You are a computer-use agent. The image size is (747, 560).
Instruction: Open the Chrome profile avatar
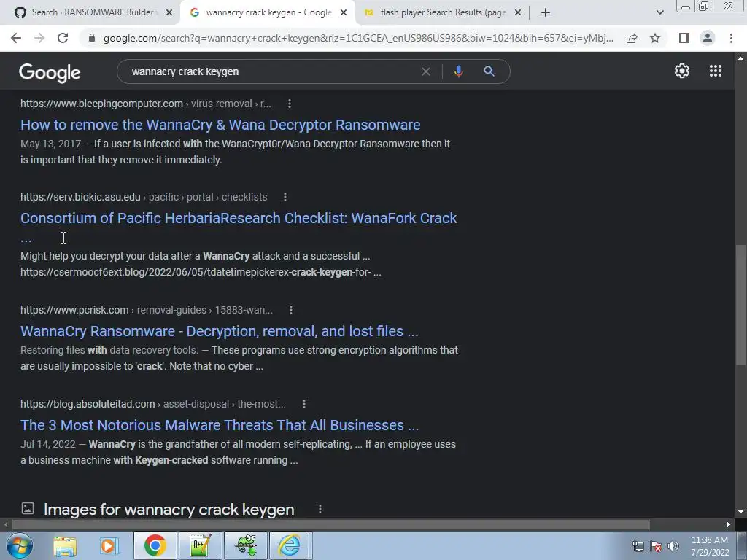point(708,38)
